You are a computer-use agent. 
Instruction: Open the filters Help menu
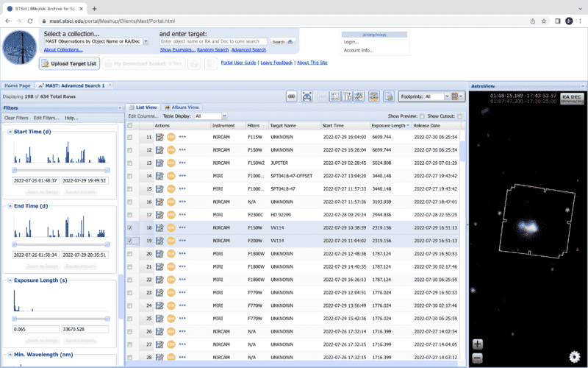click(x=71, y=118)
